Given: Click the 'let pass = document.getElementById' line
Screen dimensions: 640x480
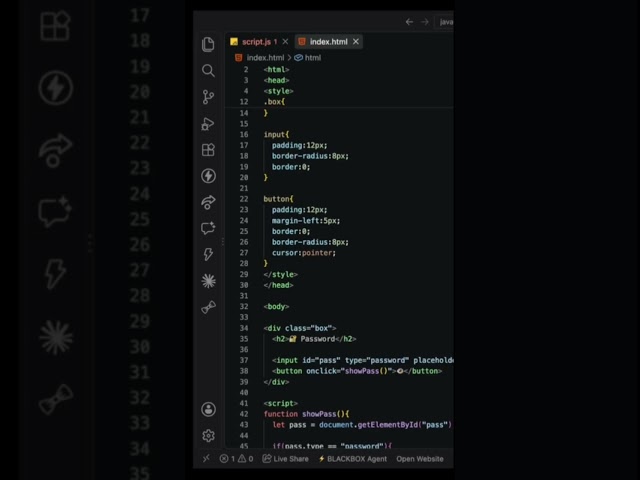Looking at the screenshot, I should point(362,425).
